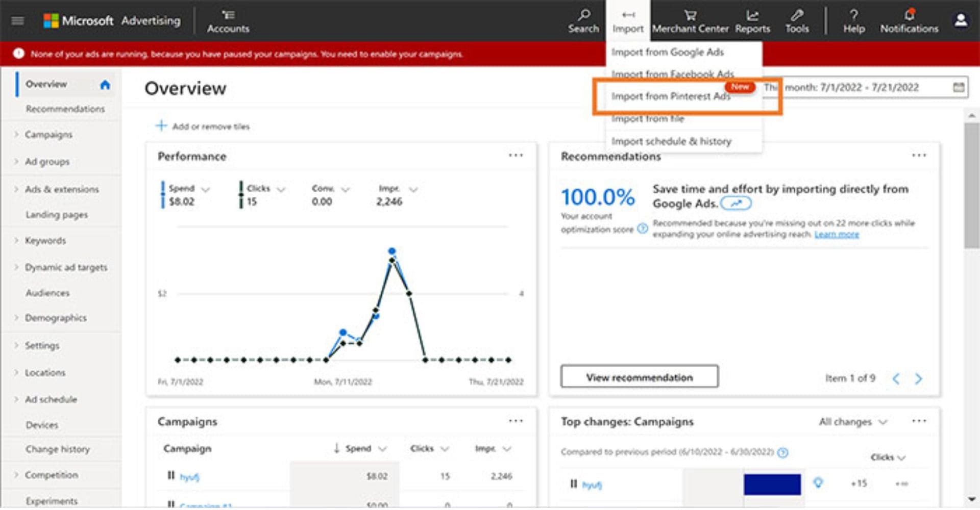Open Notifications bell icon
Viewport: 980px width, 510px height.
point(909,15)
